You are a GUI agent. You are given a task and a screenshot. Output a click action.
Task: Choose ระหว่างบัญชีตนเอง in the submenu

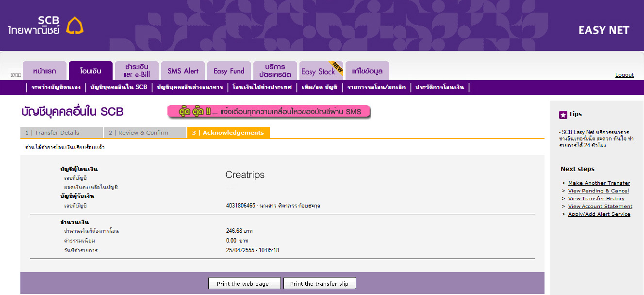point(56,87)
